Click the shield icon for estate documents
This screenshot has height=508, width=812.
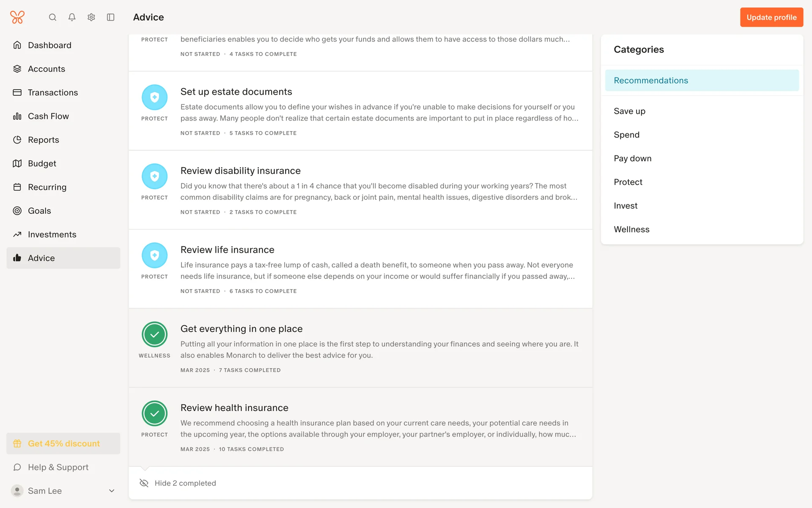pos(154,97)
